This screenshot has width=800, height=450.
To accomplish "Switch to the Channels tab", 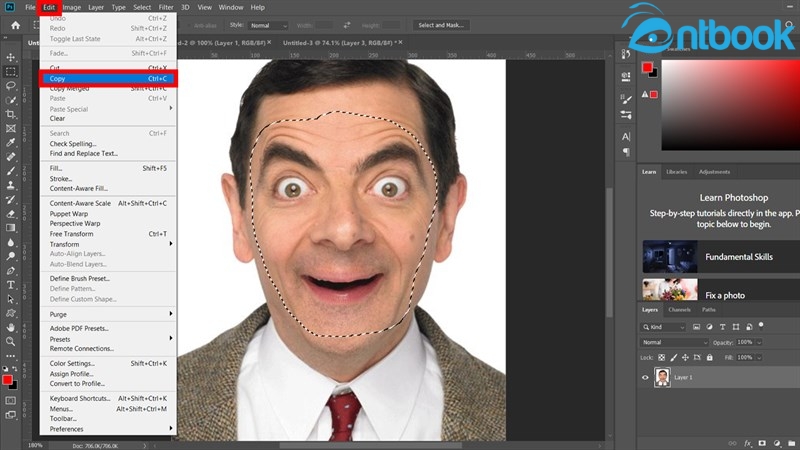I will point(679,310).
